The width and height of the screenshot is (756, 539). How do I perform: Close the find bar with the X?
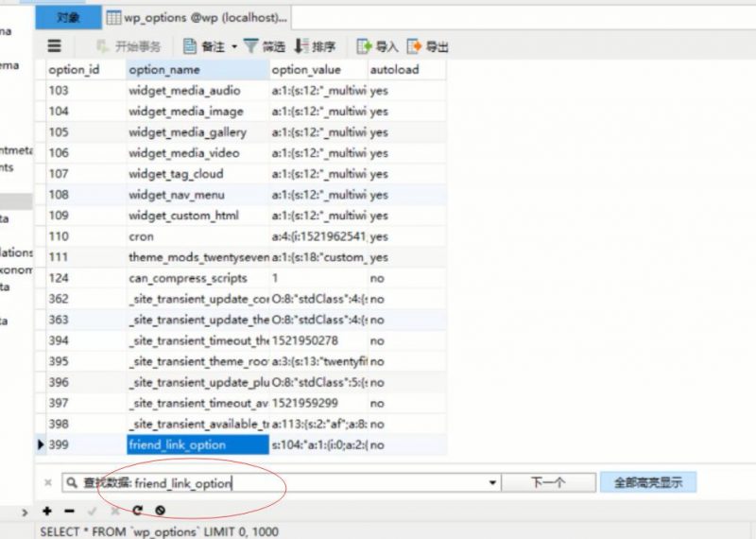pos(48,482)
